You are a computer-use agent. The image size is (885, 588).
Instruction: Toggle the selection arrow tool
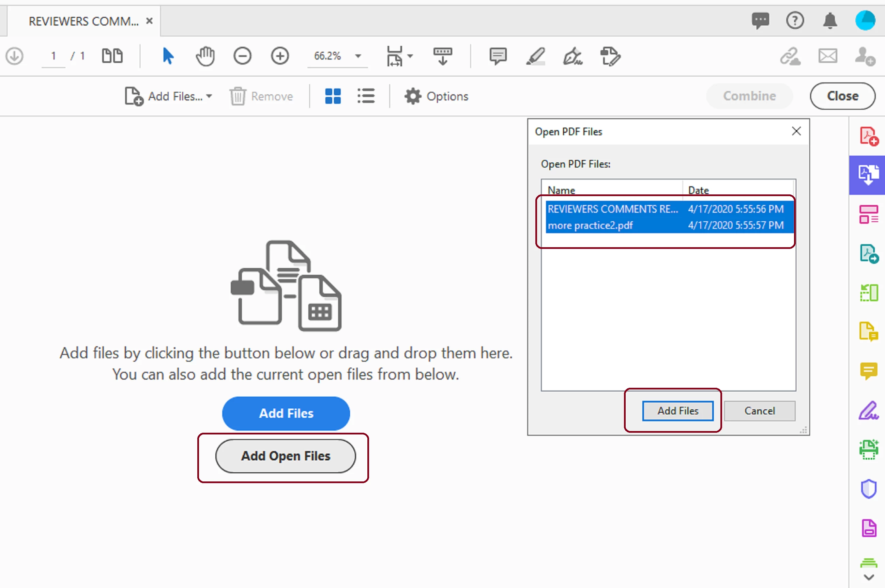pos(168,57)
